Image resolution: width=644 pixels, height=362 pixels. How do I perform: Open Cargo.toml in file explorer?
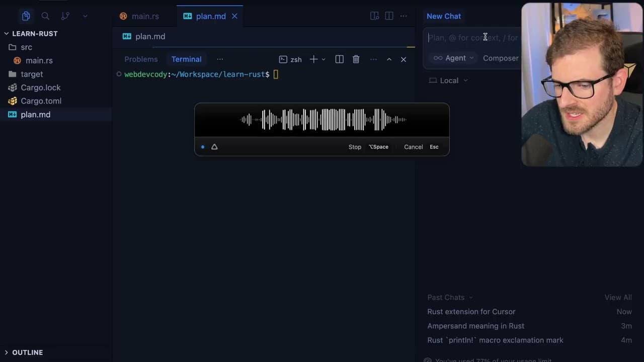point(41,101)
